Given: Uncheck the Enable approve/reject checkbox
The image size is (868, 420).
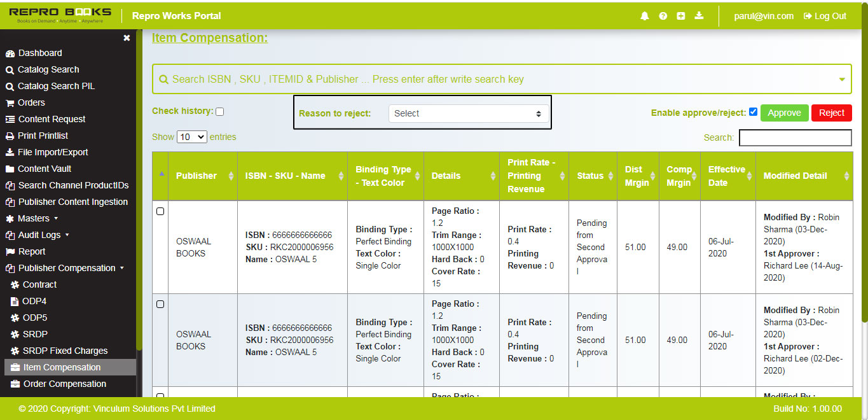Looking at the screenshot, I should 753,112.
